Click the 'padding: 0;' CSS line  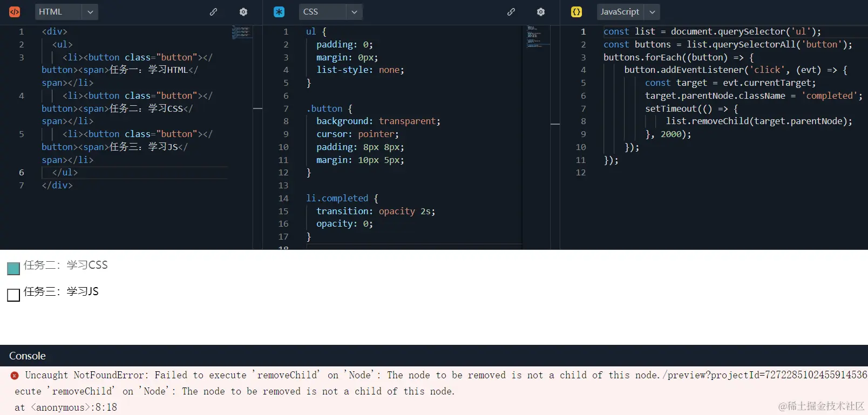pos(344,45)
